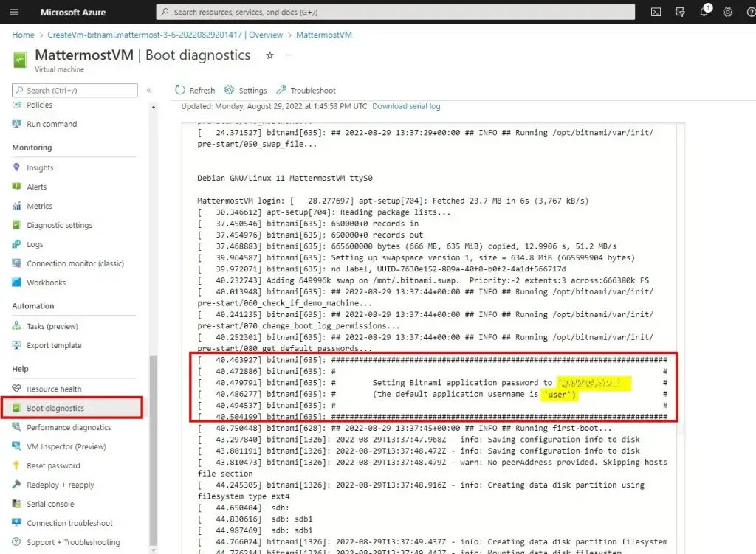Click the Troubleshoot wrench icon
Viewport: 756px width, 554px height.
coord(281,90)
